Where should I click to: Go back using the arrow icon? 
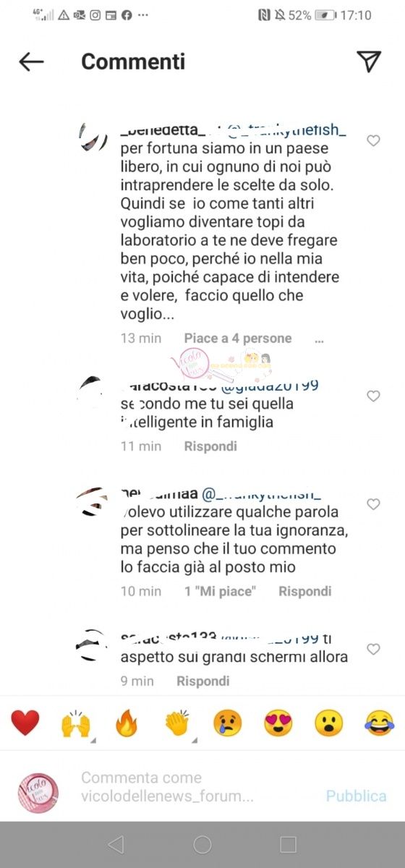[x=31, y=62]
